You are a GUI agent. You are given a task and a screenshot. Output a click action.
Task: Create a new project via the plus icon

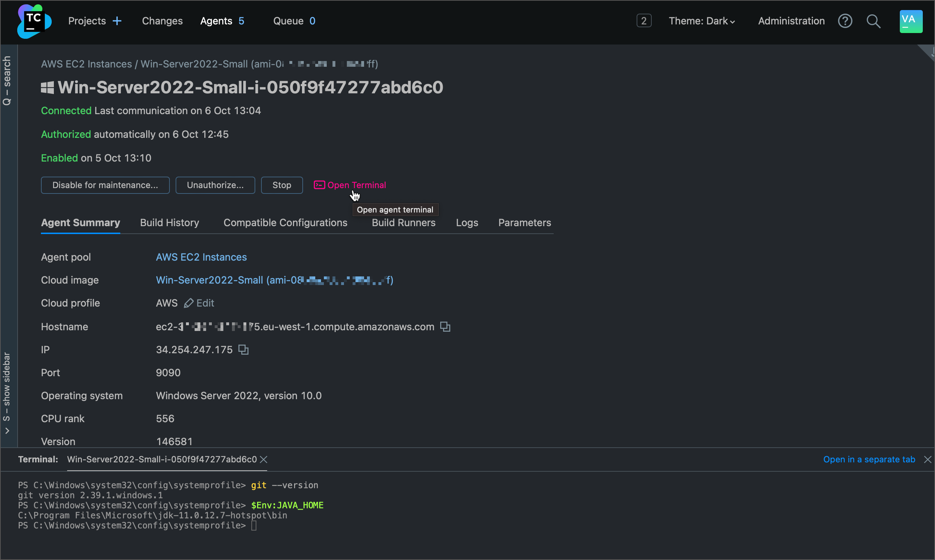point(117,20)
